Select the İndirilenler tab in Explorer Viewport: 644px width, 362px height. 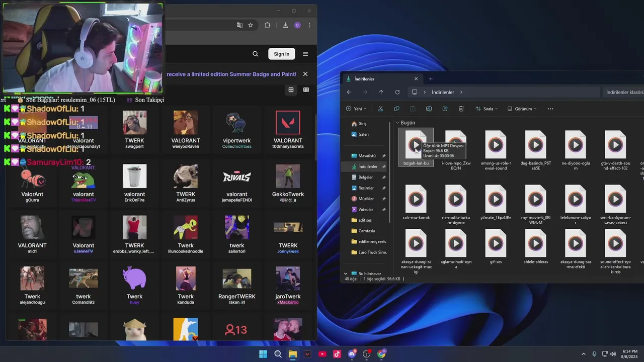[381, 79]
